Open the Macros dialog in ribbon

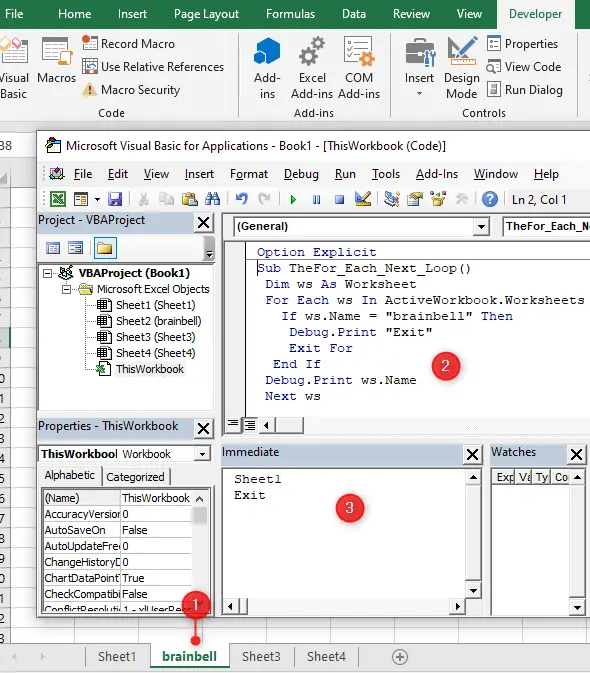[56, 61]
